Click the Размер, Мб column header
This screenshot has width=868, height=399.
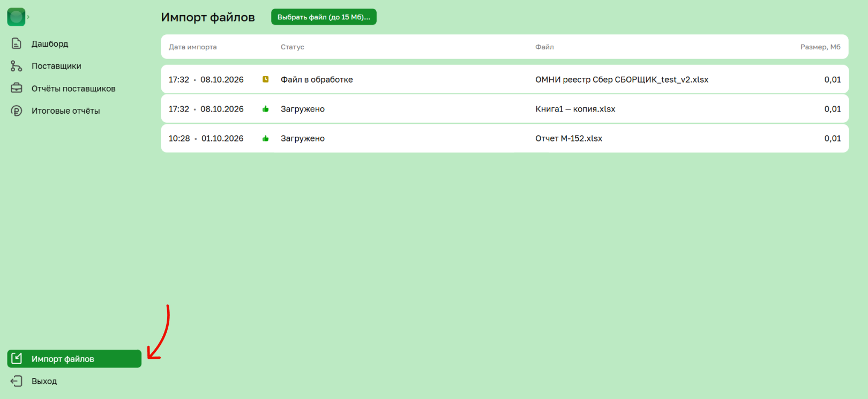pyautogui.click(x=820, y=47)
